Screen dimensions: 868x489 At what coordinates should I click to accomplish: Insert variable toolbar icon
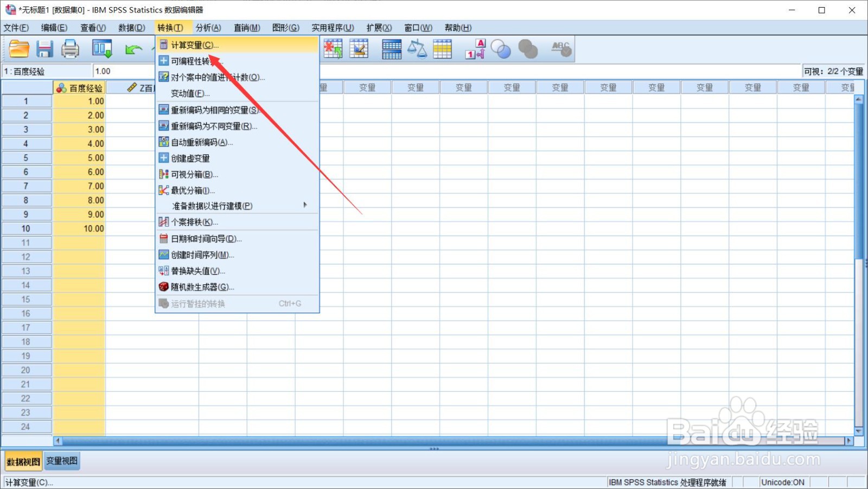click(x=359, y=49)
